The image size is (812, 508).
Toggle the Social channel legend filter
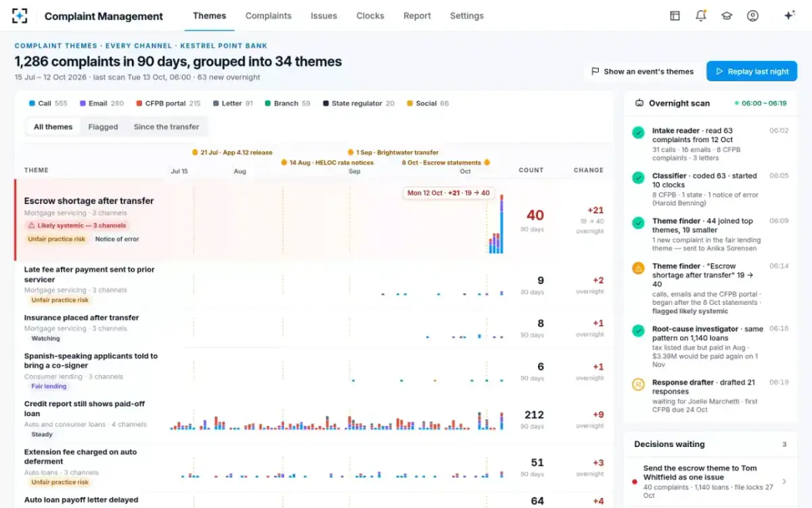[428, 104]
